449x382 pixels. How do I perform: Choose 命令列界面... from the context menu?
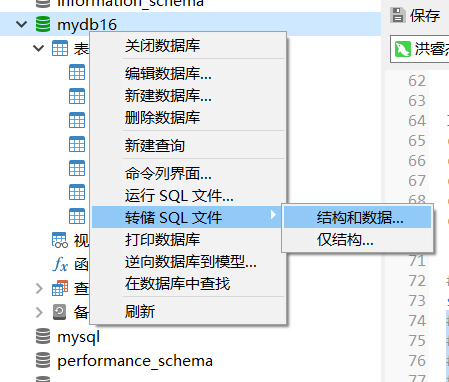188,173
